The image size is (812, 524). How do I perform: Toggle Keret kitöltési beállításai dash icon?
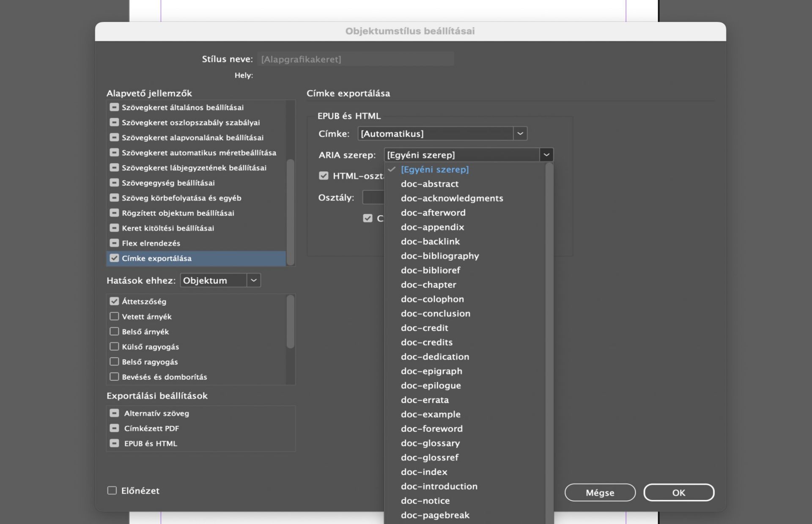click(114, 228)
